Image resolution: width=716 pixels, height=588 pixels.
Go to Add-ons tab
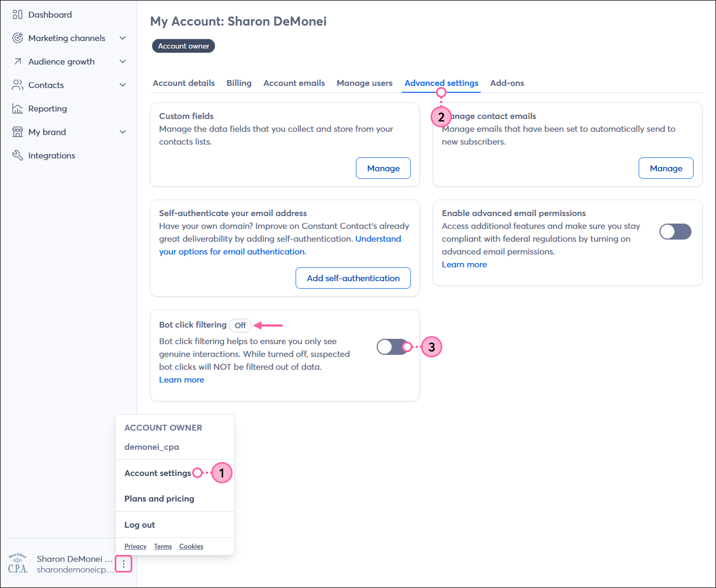click(507, 83)
